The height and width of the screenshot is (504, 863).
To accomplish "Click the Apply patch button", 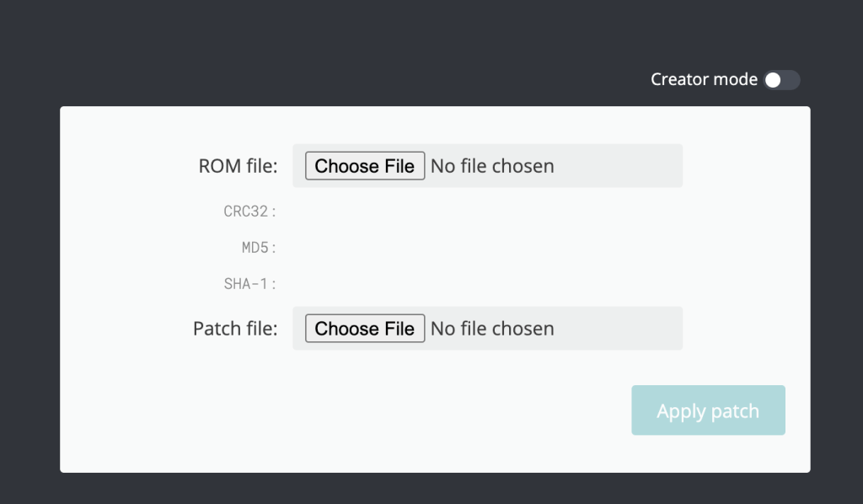I will (x=708, y=410).
